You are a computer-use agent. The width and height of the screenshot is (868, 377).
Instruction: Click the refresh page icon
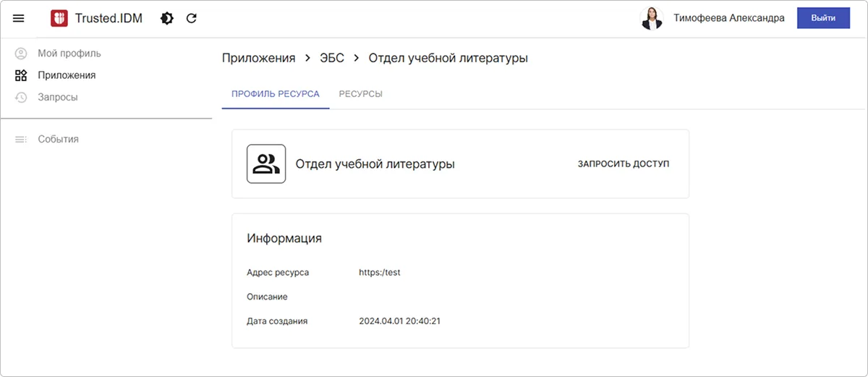[192, 19]
